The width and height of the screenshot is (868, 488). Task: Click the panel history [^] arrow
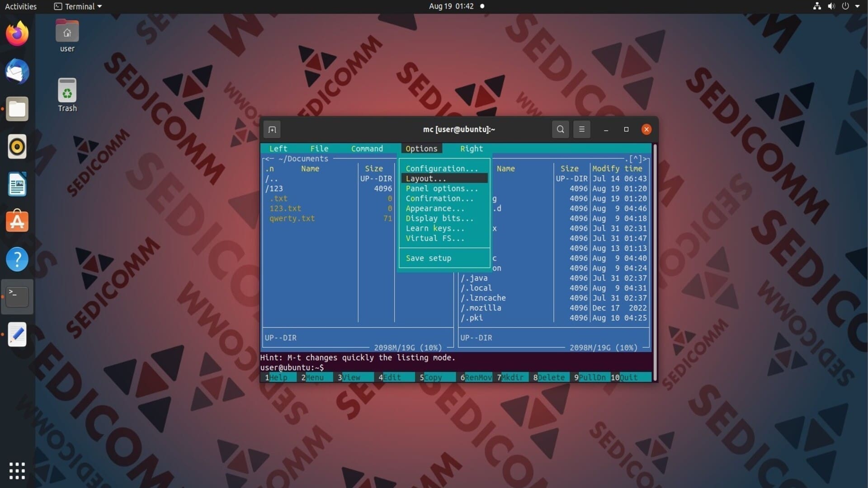pyautogui.click(x=636, y=159)
